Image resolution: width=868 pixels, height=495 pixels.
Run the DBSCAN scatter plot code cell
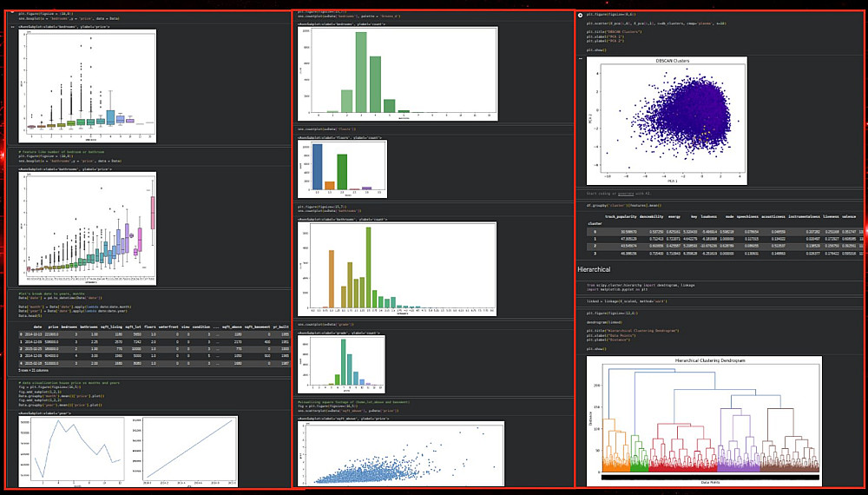[x=580, y=15]
